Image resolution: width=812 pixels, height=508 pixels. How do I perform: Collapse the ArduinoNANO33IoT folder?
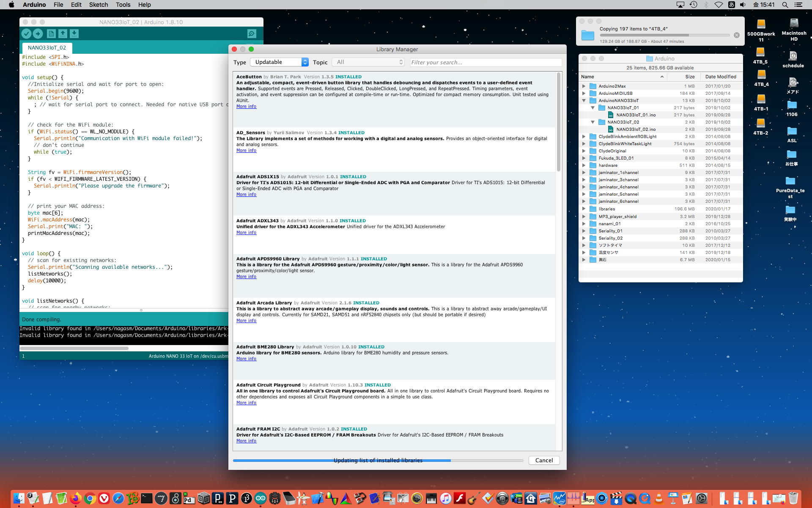(584, 101)
